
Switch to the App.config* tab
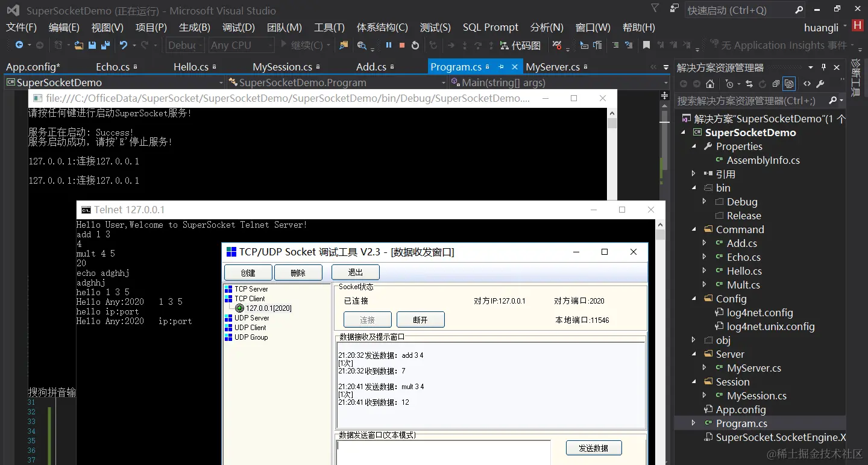(33, 67)
